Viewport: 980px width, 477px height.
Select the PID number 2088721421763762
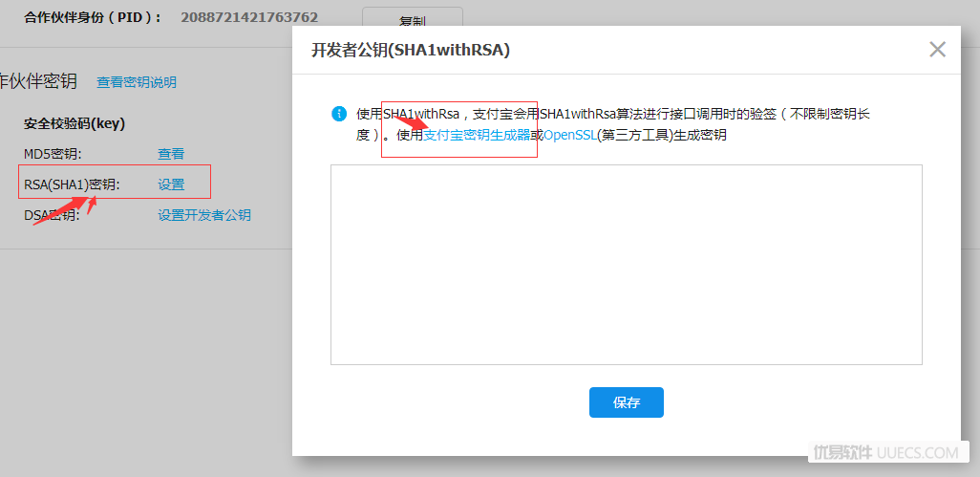coord(249,17)
